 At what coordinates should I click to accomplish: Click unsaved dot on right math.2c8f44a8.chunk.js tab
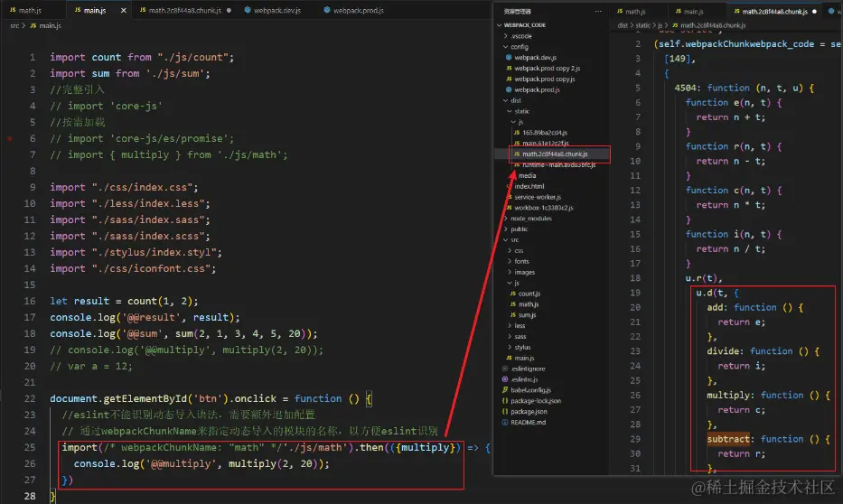coord(814,11)
